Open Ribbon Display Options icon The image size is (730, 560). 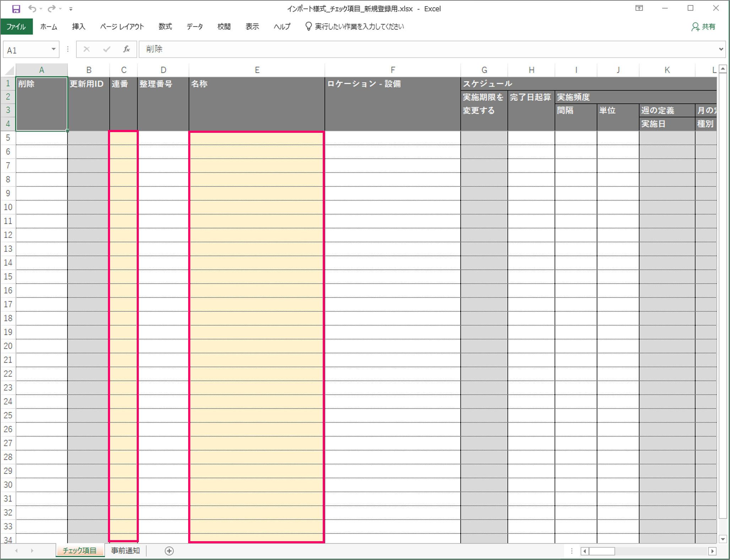639,9
